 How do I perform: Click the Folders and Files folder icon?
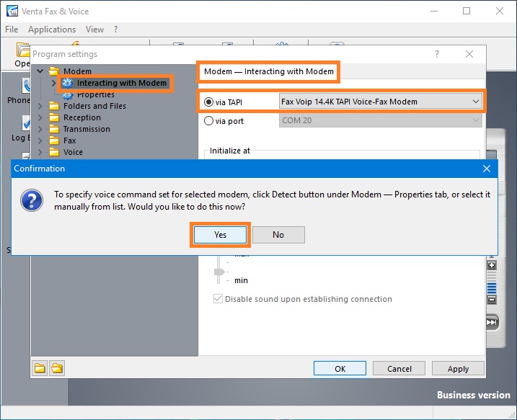pyautogui.click(x=54, y=106)
